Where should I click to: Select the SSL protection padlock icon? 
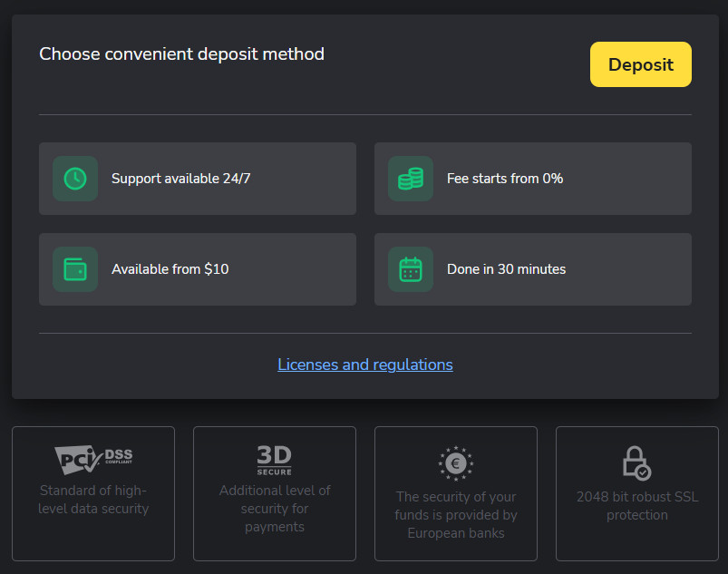coord(636,462)
